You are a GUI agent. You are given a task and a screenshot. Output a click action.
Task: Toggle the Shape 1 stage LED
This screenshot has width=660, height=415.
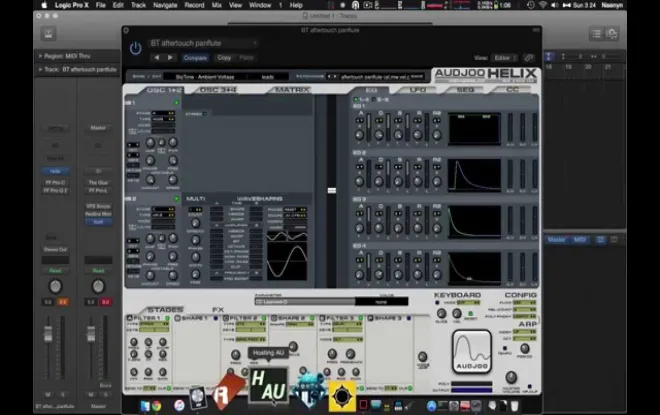tap(216, 318)
